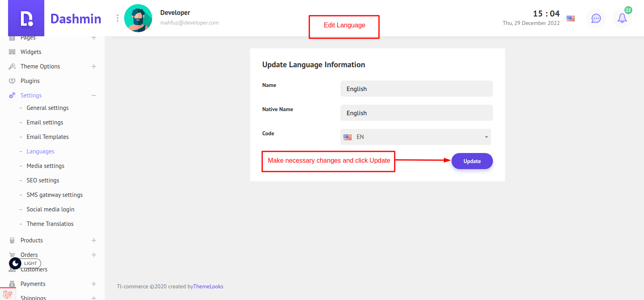Open the notifications bell icon
Screen dimensions: 644x300
pyautogui.click(x=622, y=18)
